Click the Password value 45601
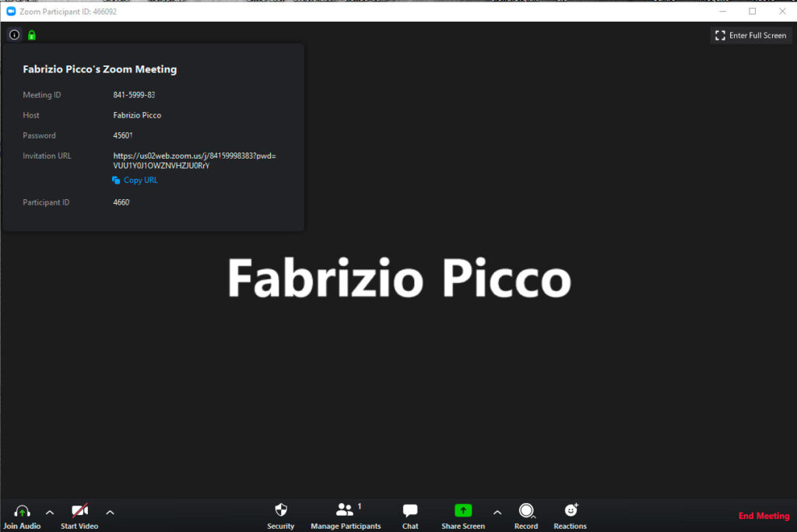 (122, 135)
